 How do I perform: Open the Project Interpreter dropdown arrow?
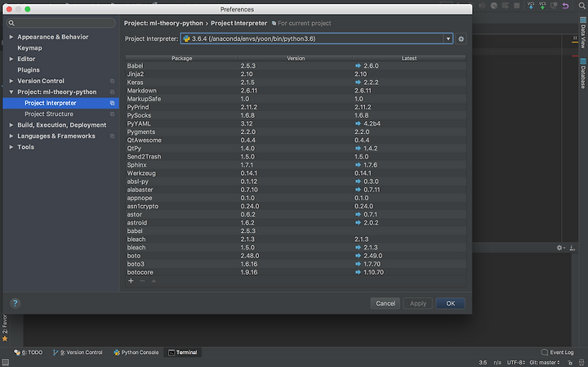pos(448,38)
